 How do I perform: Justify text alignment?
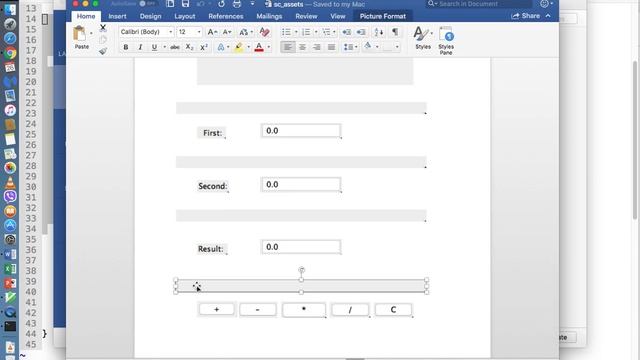(x=331, y=47)
